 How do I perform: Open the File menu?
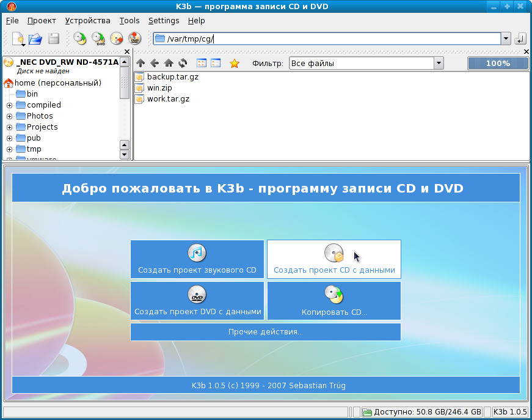click(12, 21)
